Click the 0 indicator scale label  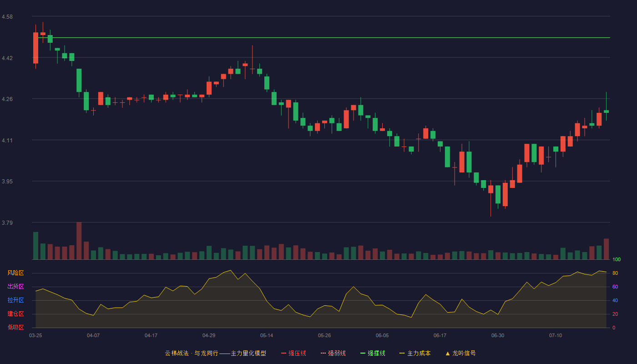tap(614, 328)
